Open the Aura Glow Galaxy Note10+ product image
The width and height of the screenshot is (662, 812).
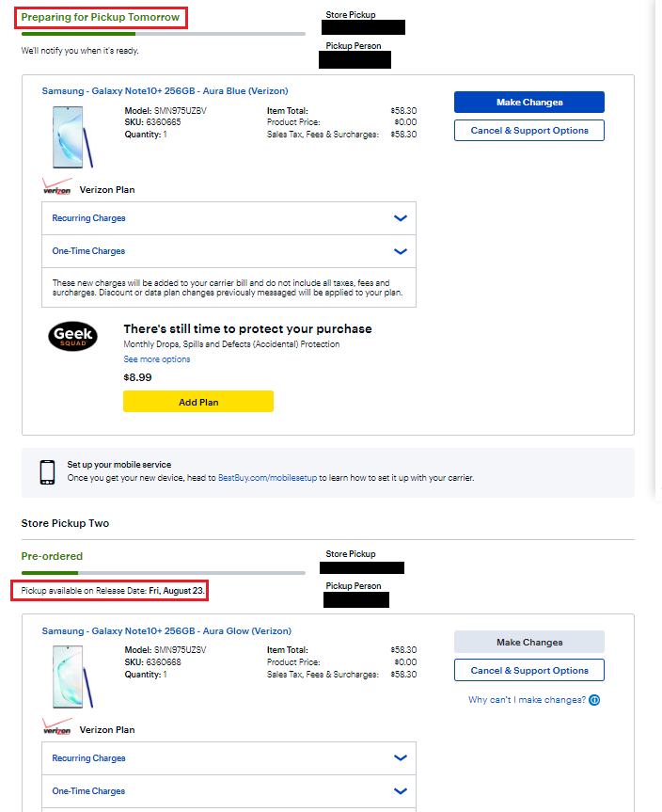point(72,677)
